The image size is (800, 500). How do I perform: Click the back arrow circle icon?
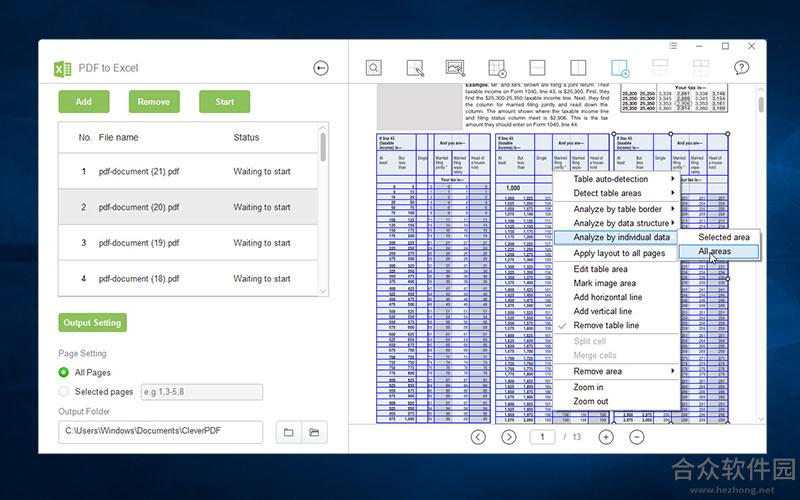(321, 68)
